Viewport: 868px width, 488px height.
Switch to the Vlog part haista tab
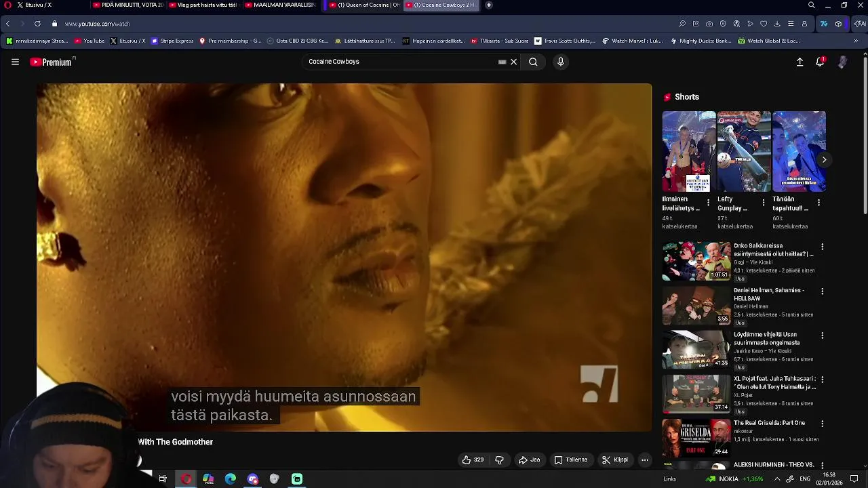(x=203, y=5)
